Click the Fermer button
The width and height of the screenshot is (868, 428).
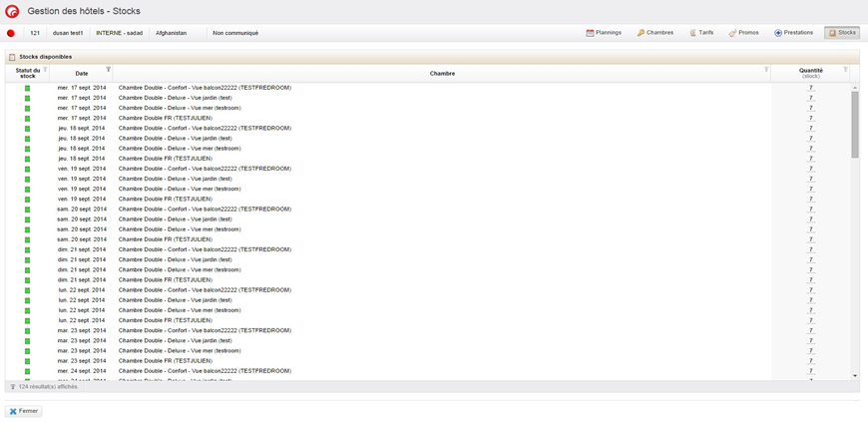(24, 411)
